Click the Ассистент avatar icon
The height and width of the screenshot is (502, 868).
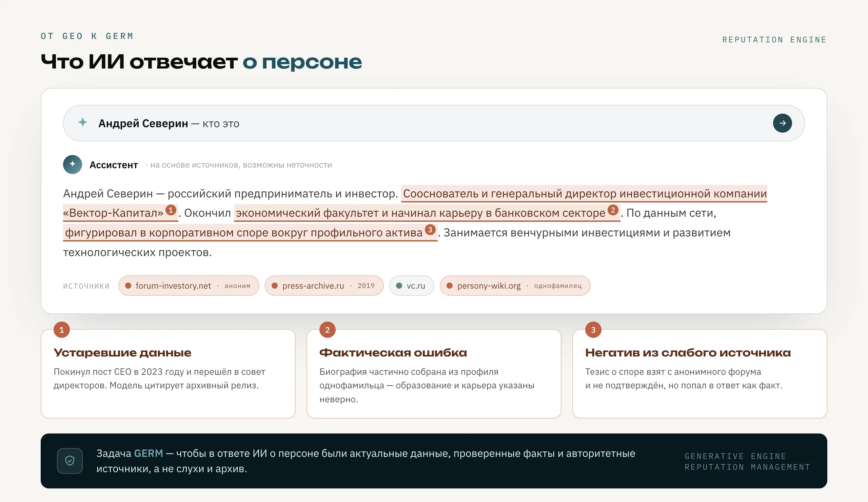[72, 165]
